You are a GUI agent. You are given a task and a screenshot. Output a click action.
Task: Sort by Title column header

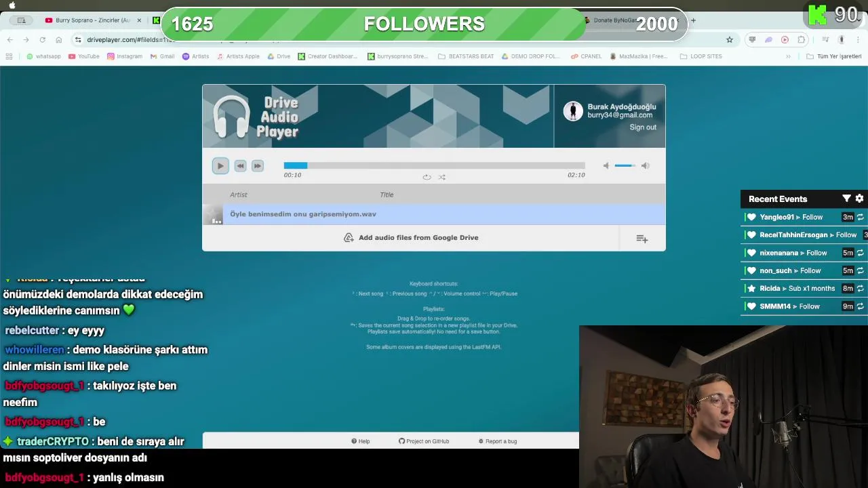click(x=387, y=195)
